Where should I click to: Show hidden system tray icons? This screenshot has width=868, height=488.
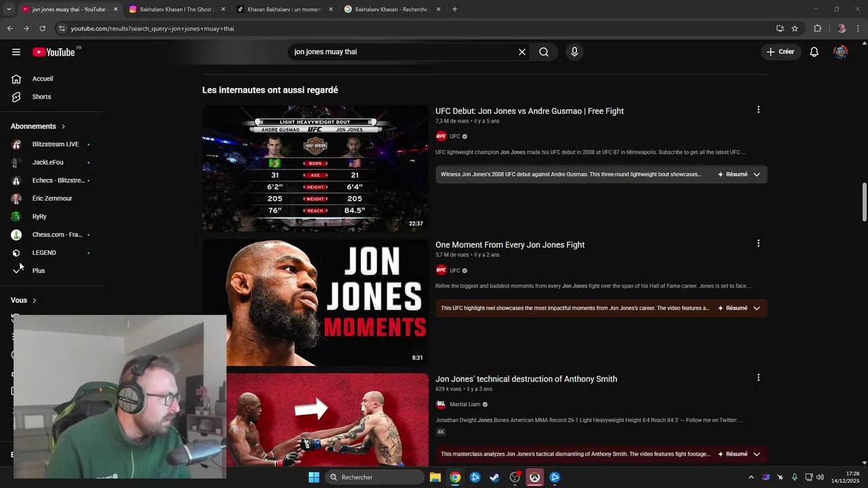[751, 477]
